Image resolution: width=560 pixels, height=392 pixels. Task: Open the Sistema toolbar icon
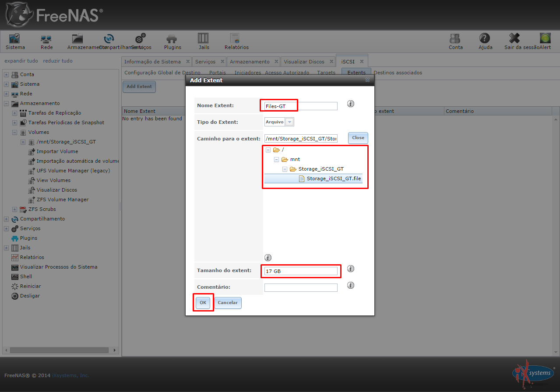[15, 38]
